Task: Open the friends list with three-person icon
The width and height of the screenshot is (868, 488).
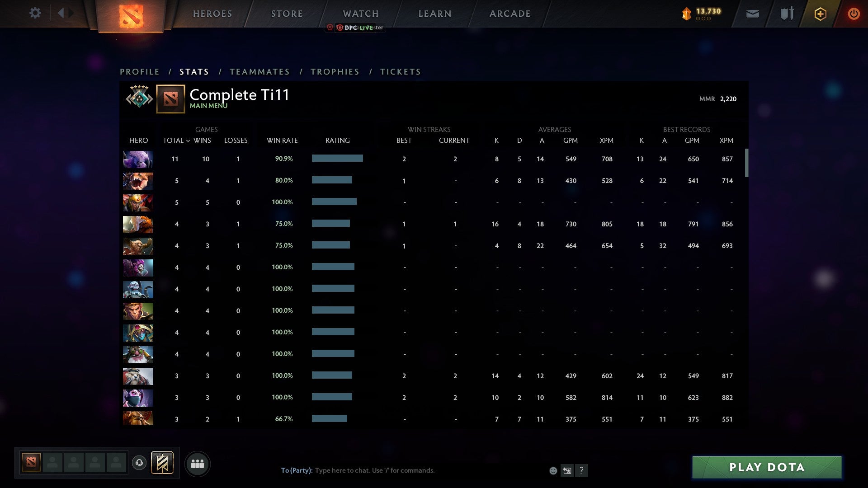Action: pyautogui.click(x=198, y=463)
